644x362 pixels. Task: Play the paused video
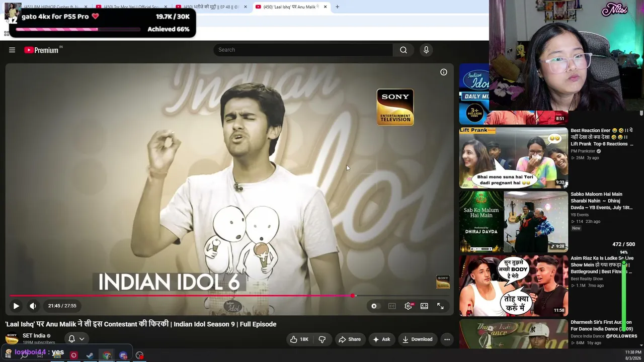pyautogui.click(x=16, y=306)
